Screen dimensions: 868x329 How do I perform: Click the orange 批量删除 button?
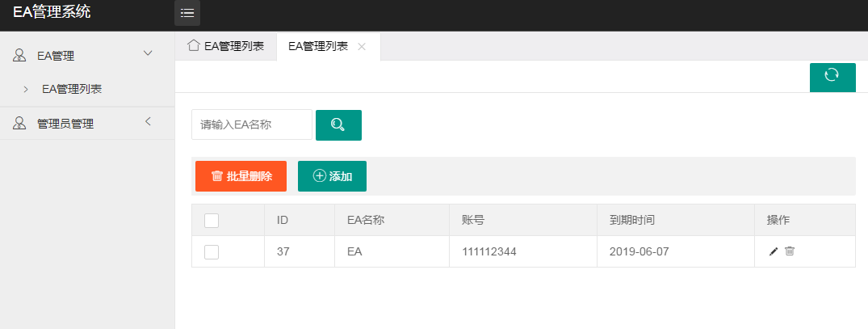(x=241, y=176)
